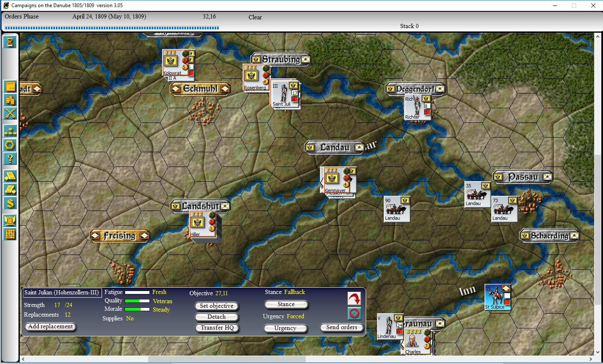Click the Clear weather status text
The width and height of the screenshot is (603, 364).
point(255,17)
